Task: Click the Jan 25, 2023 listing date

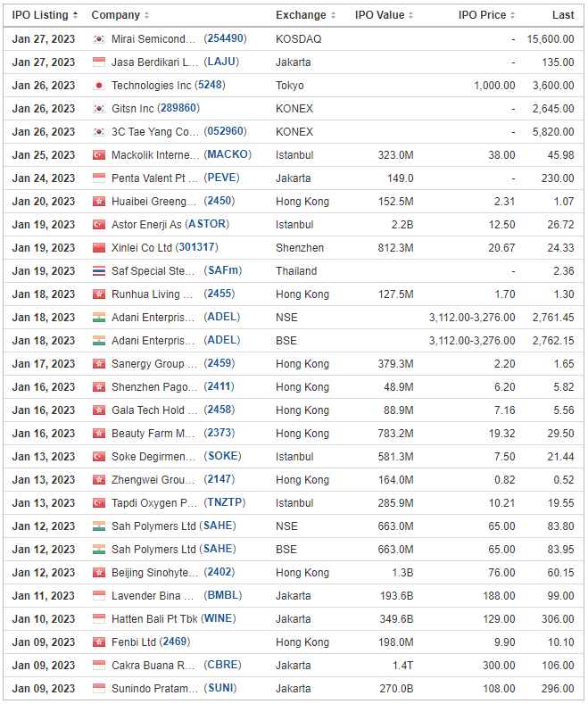Action: pos(43,155)
